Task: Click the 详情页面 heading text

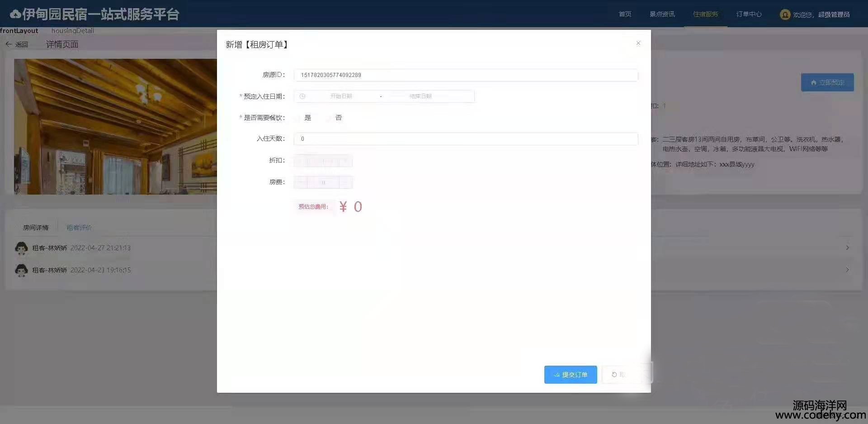Action: click(62, 44)
